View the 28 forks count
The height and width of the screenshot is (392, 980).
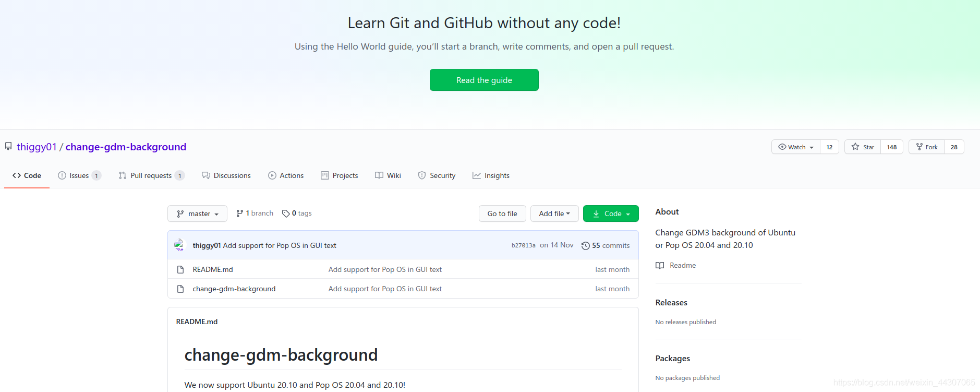click(954, 147)
